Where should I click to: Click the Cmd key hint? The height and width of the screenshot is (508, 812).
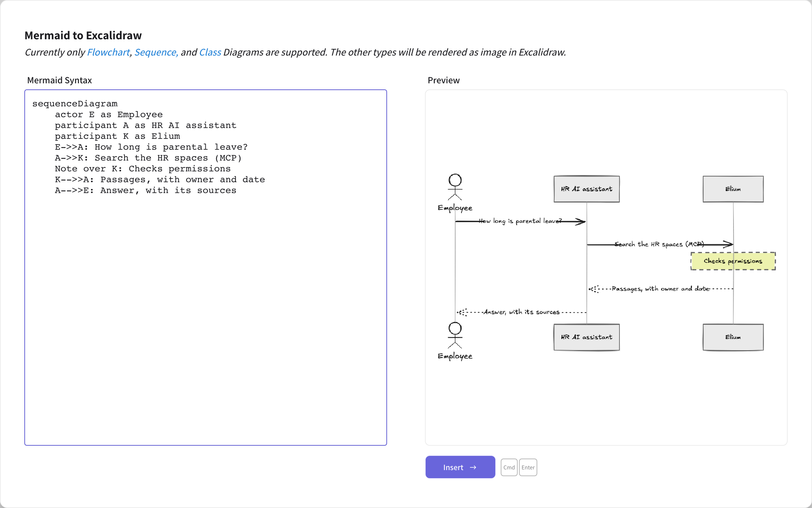tap(509, 467)
